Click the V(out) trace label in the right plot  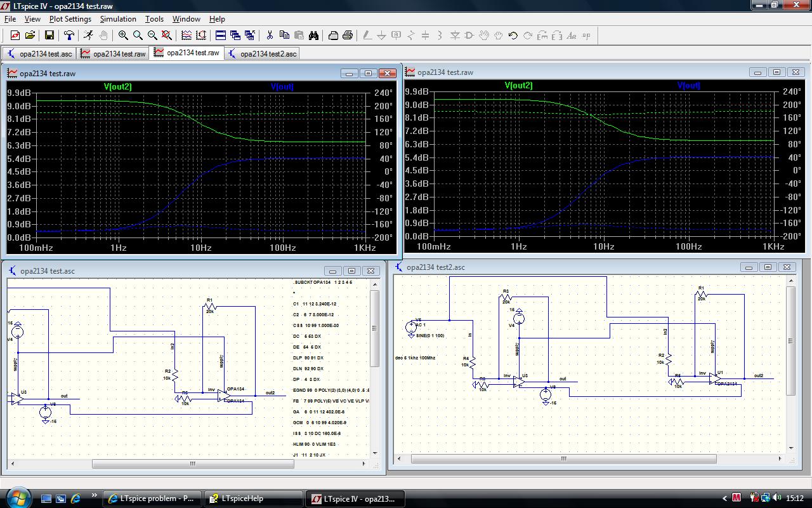[688, 85]
